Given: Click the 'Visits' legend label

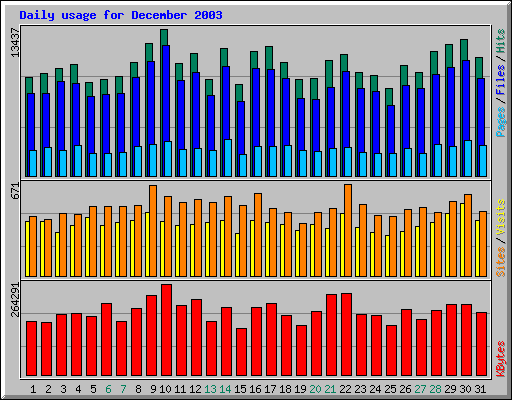Looking at the screenshot, I should 501,217.
